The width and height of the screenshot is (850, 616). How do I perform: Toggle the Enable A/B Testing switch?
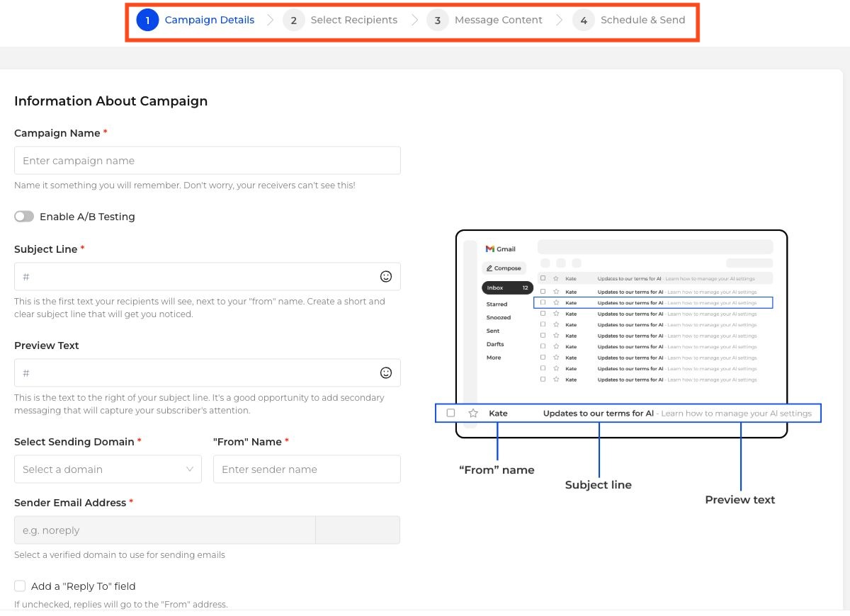point(24,217)
